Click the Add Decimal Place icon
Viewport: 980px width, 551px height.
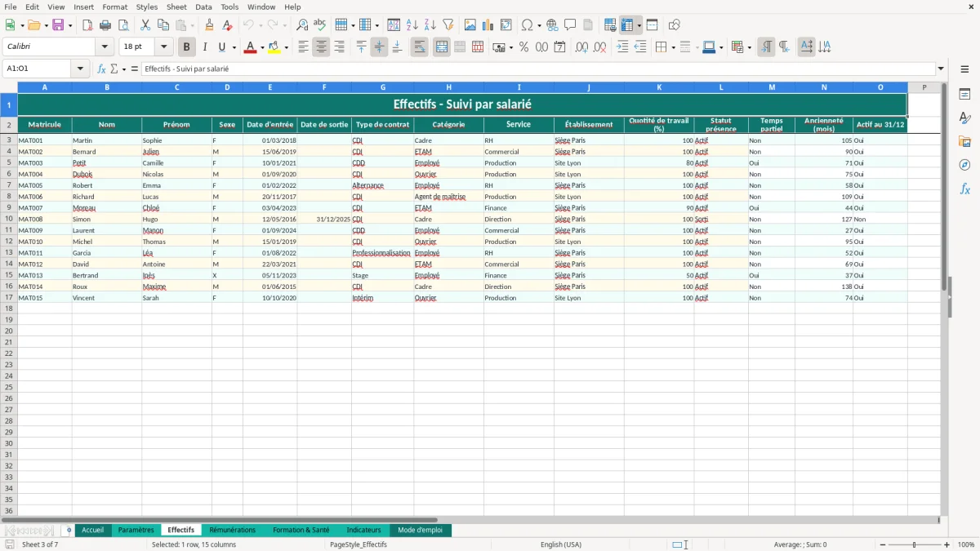click(582, 47)
